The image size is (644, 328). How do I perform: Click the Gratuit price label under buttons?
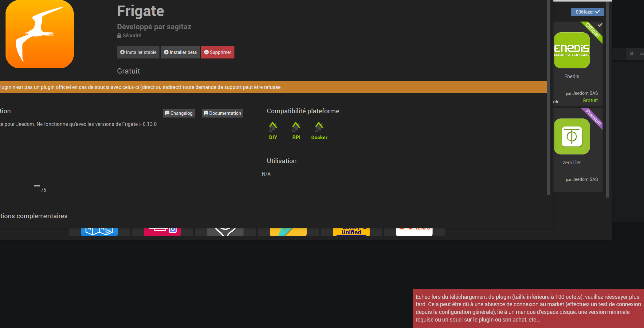pyautogui.click(x=128, y=71)
